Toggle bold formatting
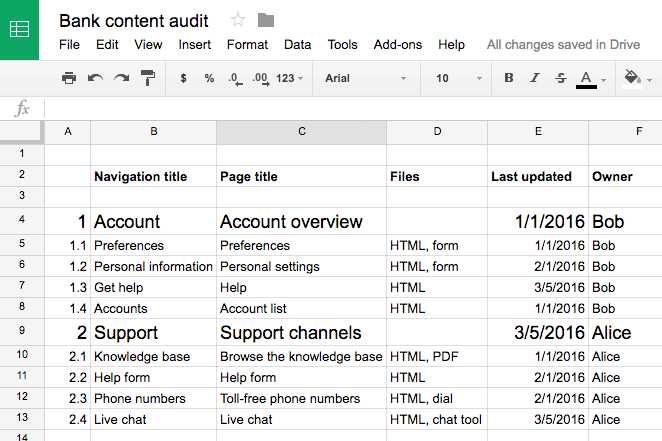 [509, 78]
